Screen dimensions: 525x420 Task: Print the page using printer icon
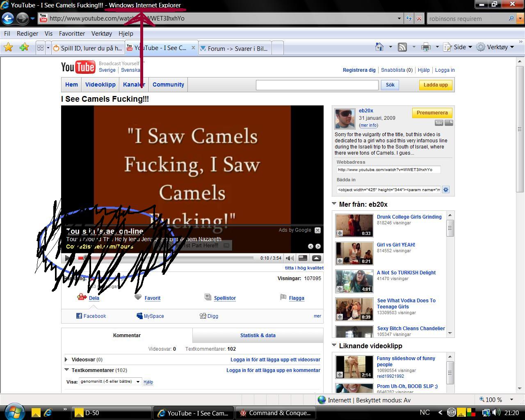426,47
